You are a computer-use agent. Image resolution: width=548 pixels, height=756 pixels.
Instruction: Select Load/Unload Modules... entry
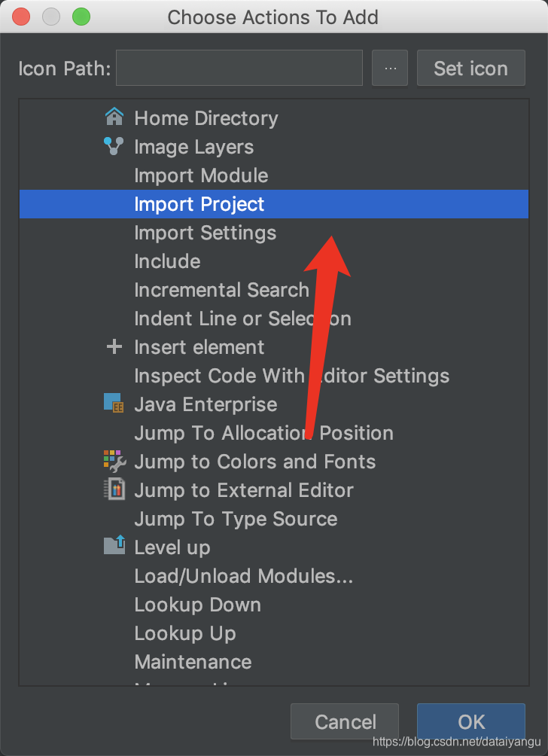point(243,576)
